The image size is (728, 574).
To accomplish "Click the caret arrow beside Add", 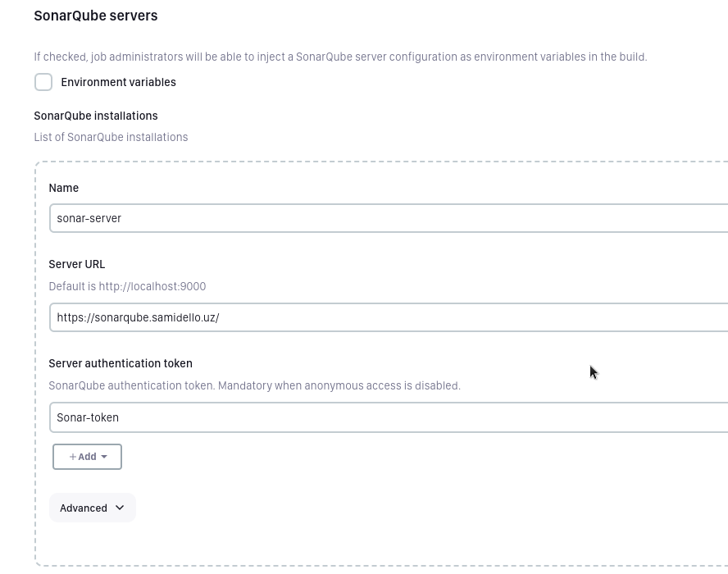I will tap(104, 457).
